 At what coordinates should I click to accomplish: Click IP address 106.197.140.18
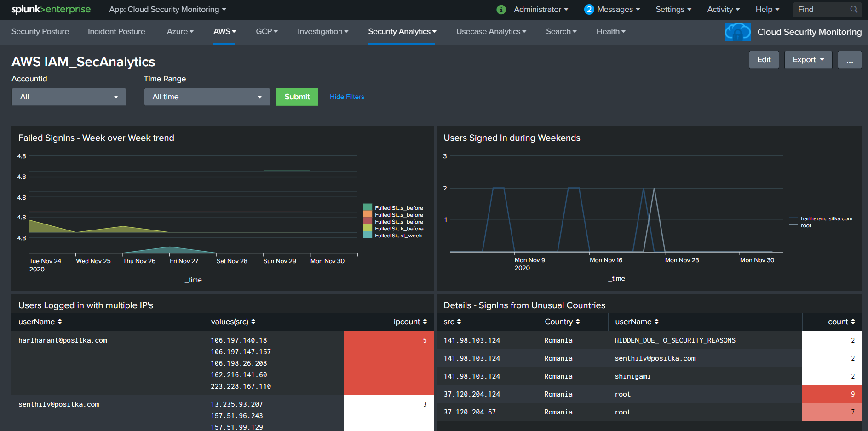[239, 340]
